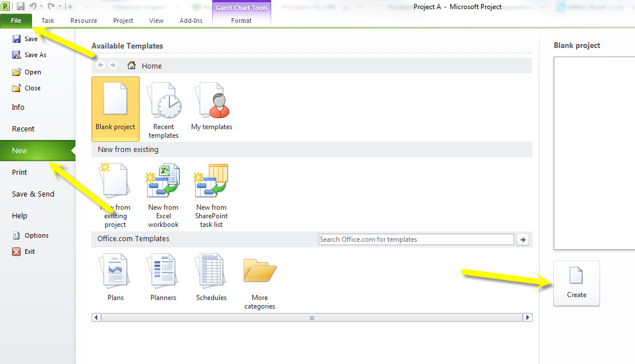
Task: Go back in template navigation
Action: coord(101,65)
